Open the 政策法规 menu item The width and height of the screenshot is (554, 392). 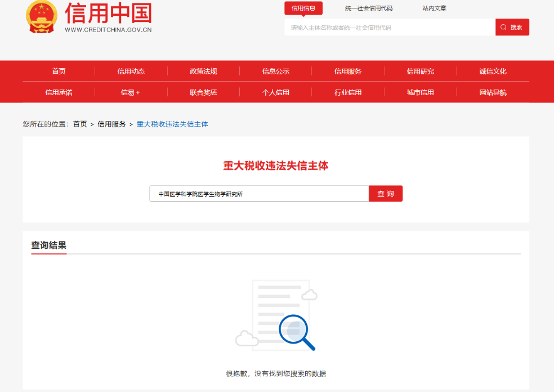point(203,71)
